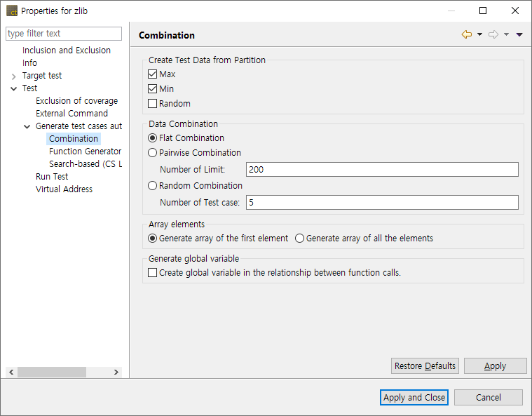Screen dimensions: 532x416
Task: Click the Number of Limit field
Action: pos(382,170)
